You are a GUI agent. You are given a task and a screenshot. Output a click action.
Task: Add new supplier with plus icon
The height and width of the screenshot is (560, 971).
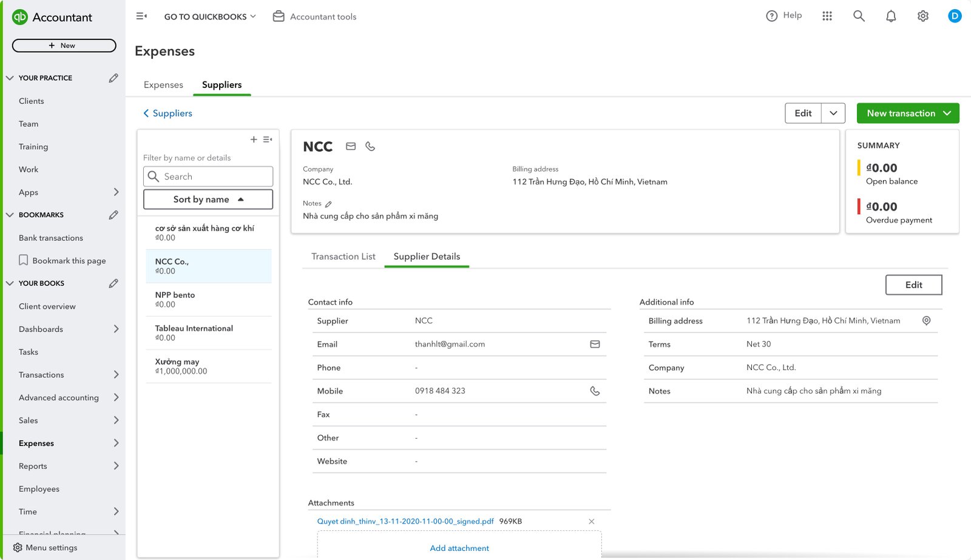pos(254,140)
